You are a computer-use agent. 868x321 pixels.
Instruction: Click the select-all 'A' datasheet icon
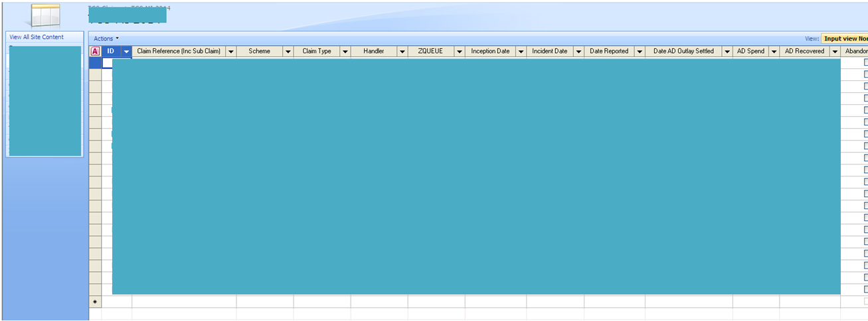point(95,51)
